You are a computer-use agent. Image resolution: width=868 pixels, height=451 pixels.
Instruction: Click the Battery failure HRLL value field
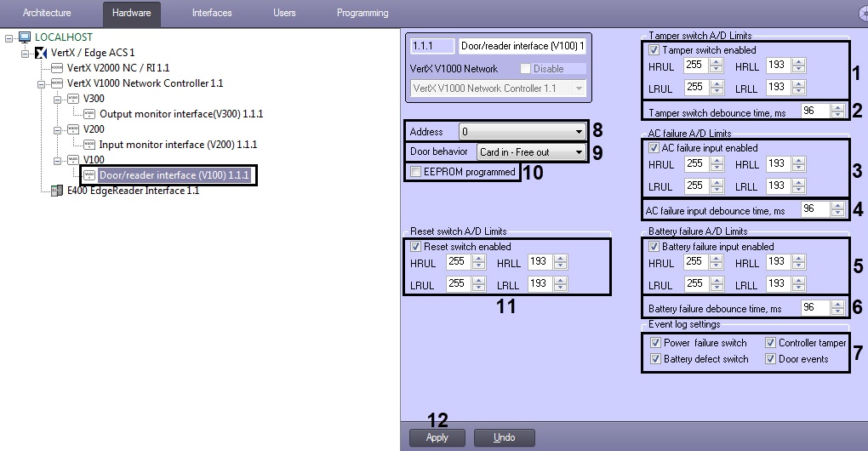pyautogui.click(x=779, y=262)
